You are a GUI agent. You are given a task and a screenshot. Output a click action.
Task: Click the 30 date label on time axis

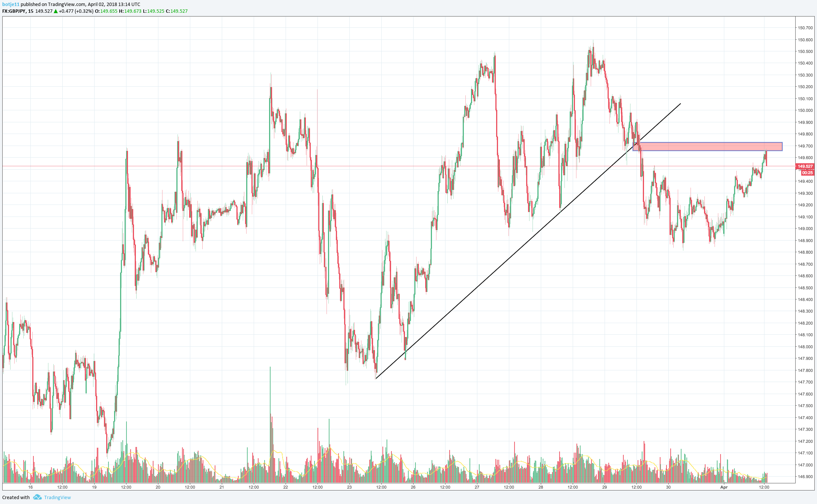668,487
